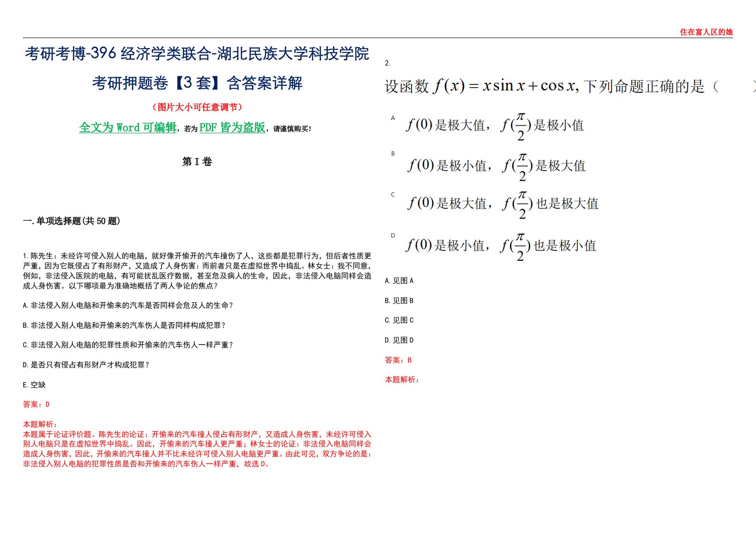Click the header text 住在富人区的她
Screen dimensions: 756x534
click(706, 32)
